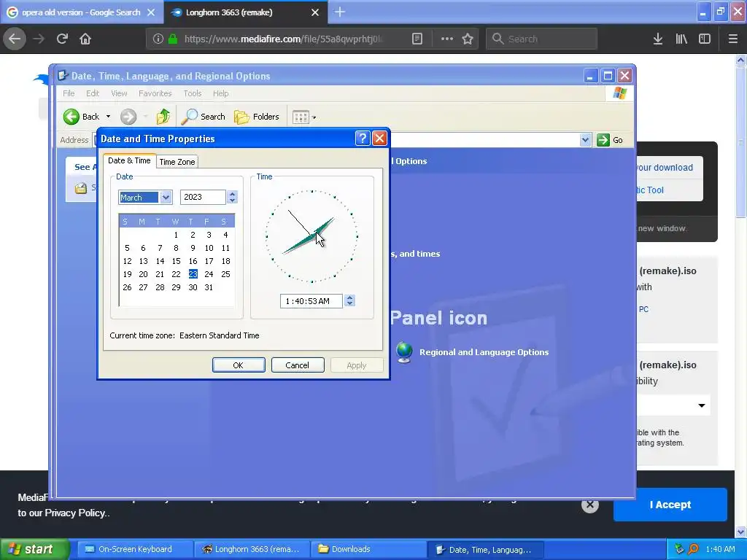Image resolution: width=747 pixels, height=560 pixels.
Task: Open page actions three-dot menu
Action: click(447, 39)
